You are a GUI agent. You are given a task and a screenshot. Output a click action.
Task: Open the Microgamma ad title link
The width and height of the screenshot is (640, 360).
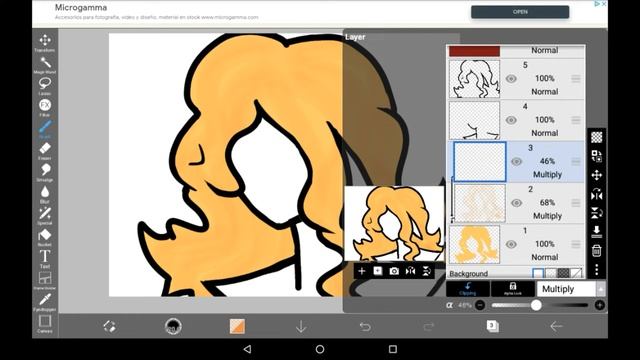pyautogui.click(x=81, y=7)
